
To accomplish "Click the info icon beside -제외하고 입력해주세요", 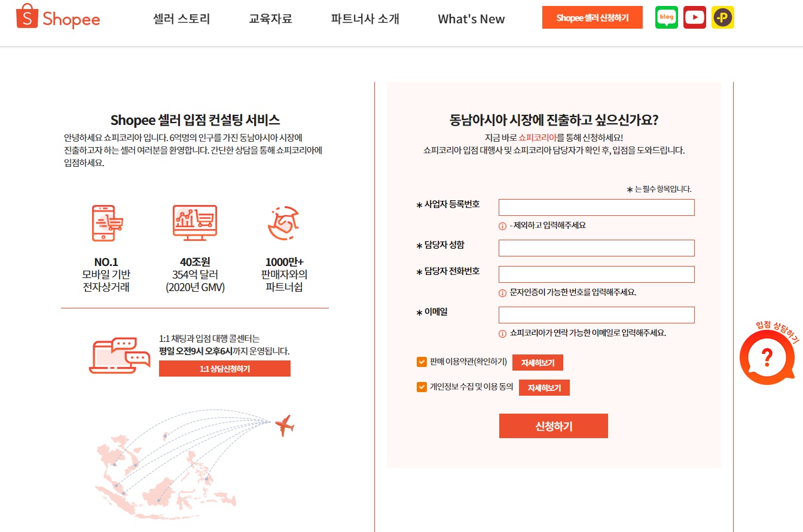I will pyautogui.click(x=502, y=225).
